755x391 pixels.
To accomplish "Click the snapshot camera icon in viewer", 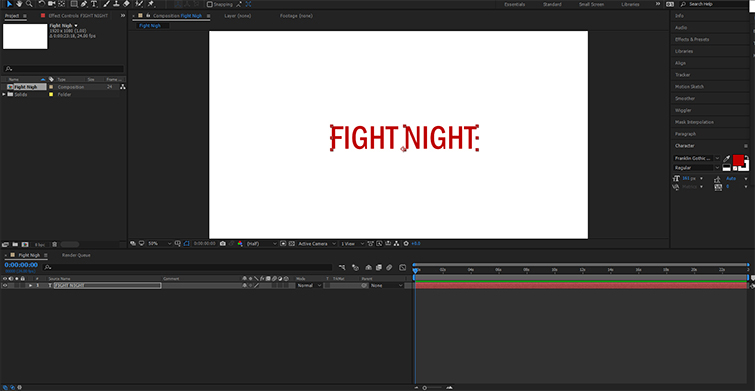I will click(222, 244).
